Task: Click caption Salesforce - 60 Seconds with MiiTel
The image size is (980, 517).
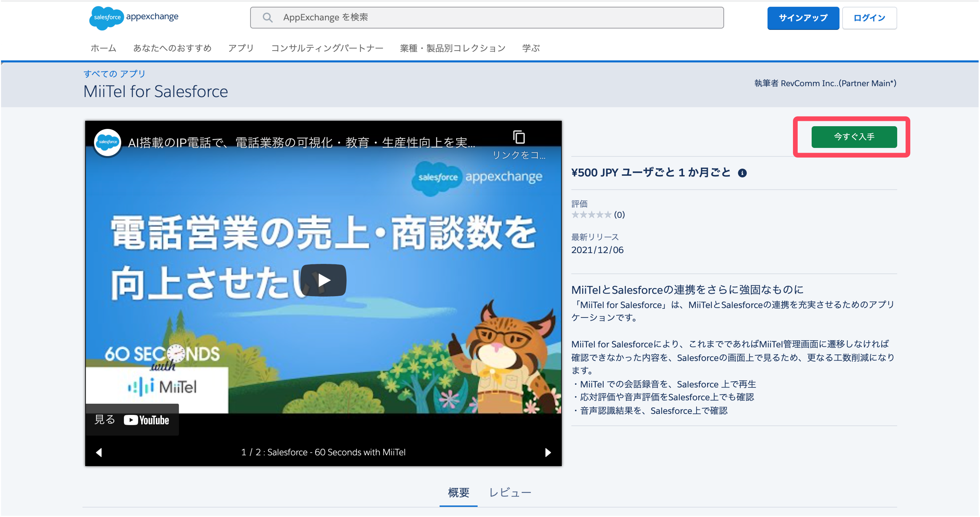Action: pos(336,452)
